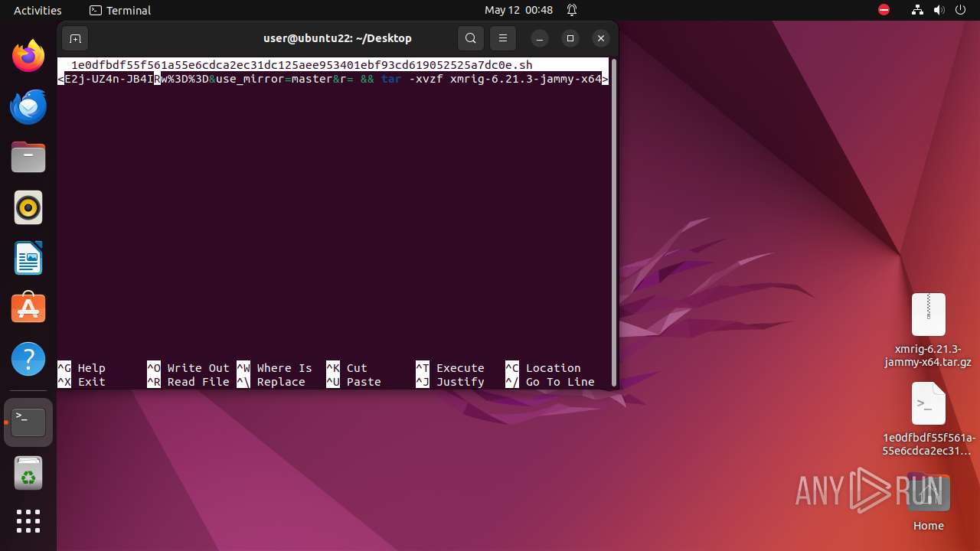This screenshot has width=980, height=551.
Task: Select the Terminal icon in dock
Action: pos(28,422)
